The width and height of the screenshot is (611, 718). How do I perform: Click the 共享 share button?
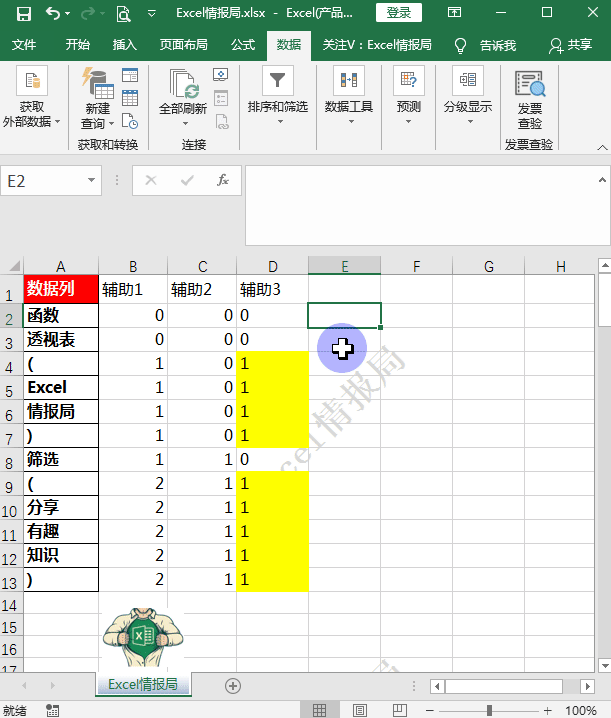click(571, 45)
